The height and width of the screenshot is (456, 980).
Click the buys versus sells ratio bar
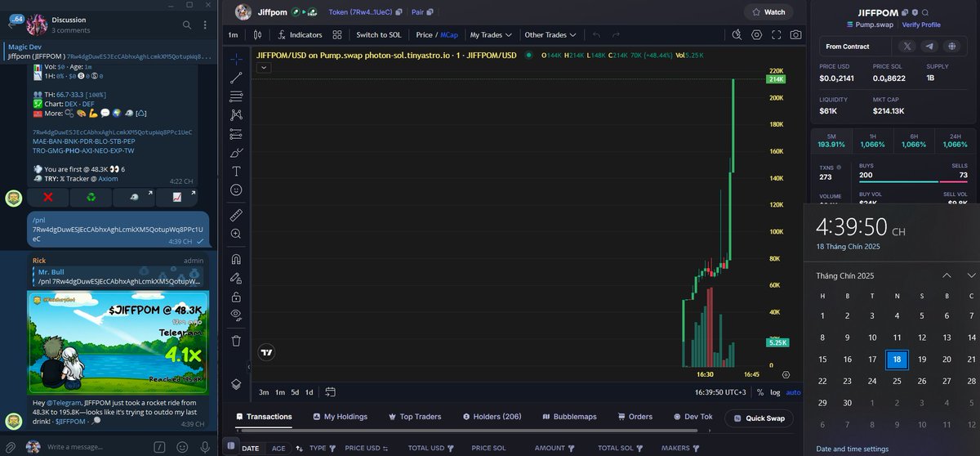pyautogui.click(x=913, y=182)
